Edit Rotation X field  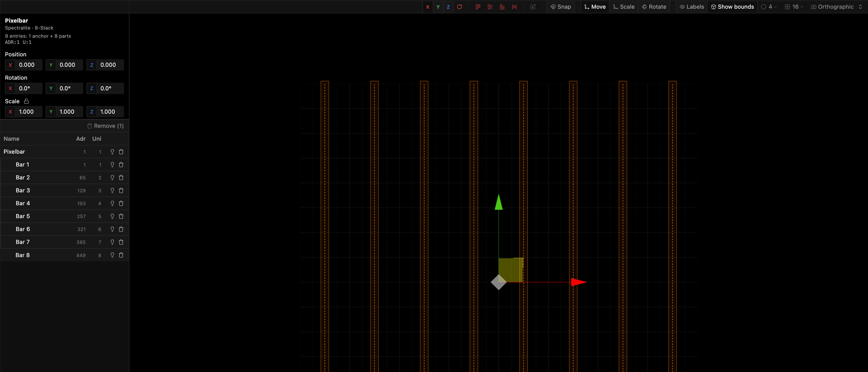(24, 88)
